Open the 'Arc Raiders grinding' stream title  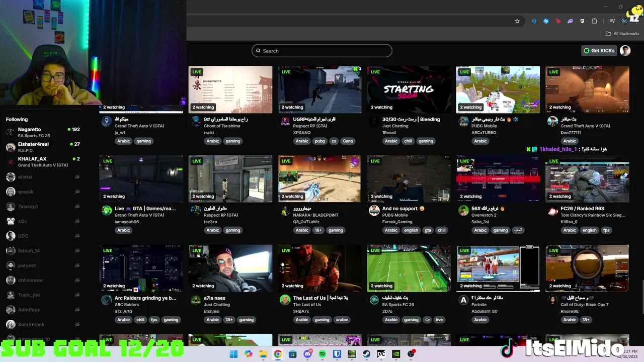[x=145, y=298]
